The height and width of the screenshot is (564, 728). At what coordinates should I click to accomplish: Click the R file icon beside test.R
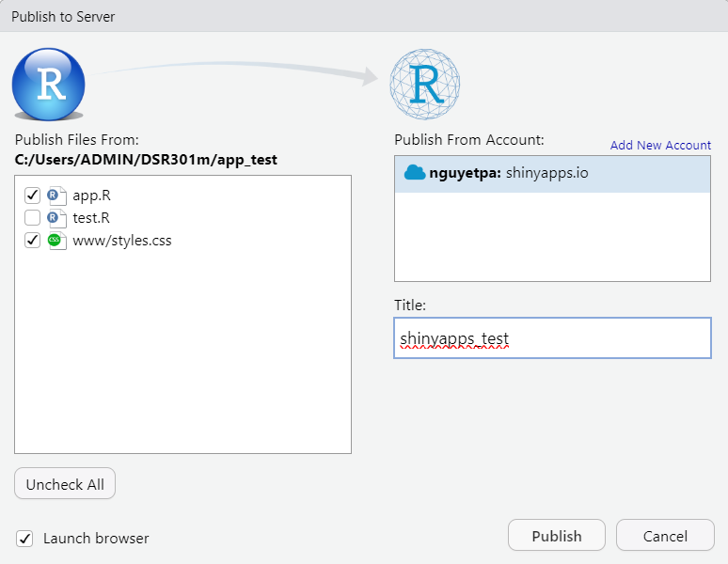[x=56, y=218]
